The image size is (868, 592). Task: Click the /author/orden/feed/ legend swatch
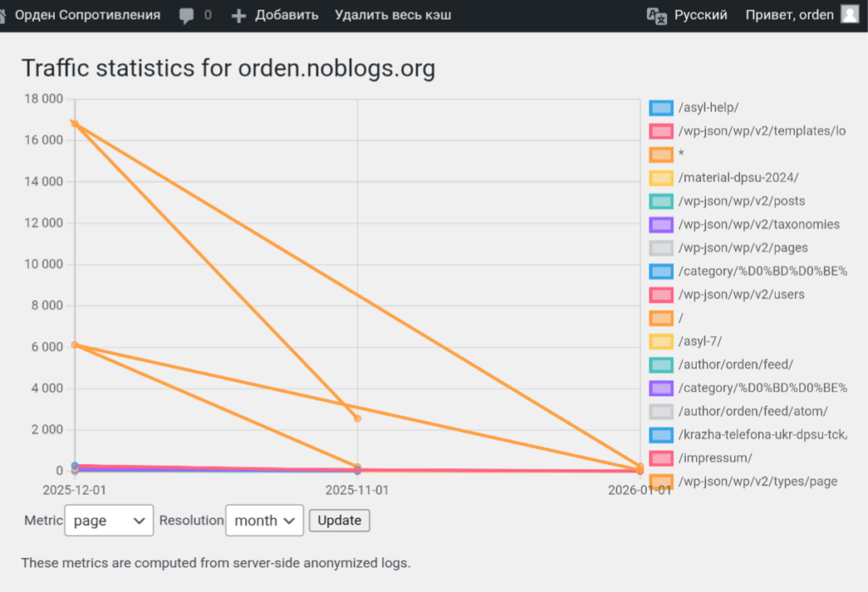click(661, 365)
